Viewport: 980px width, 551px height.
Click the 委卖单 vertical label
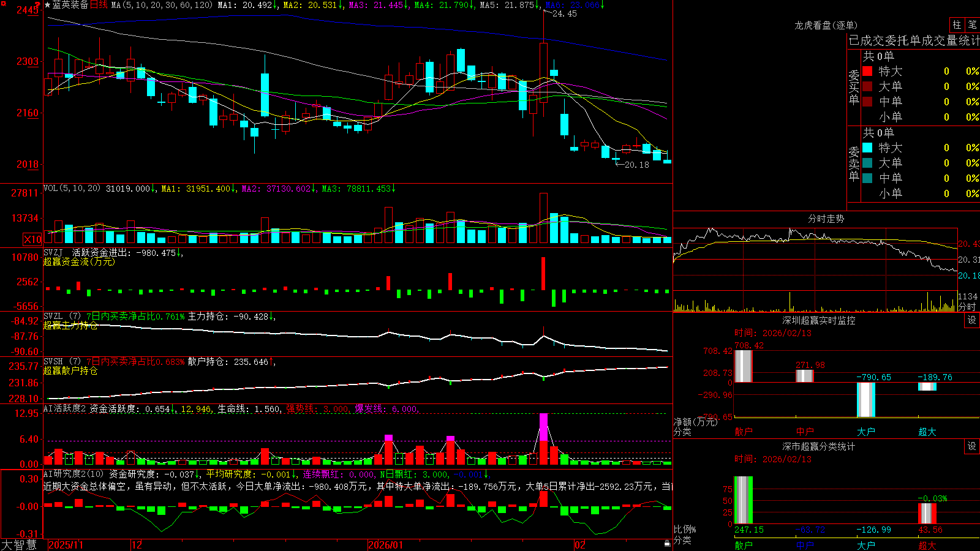click(x=854, y=163)
